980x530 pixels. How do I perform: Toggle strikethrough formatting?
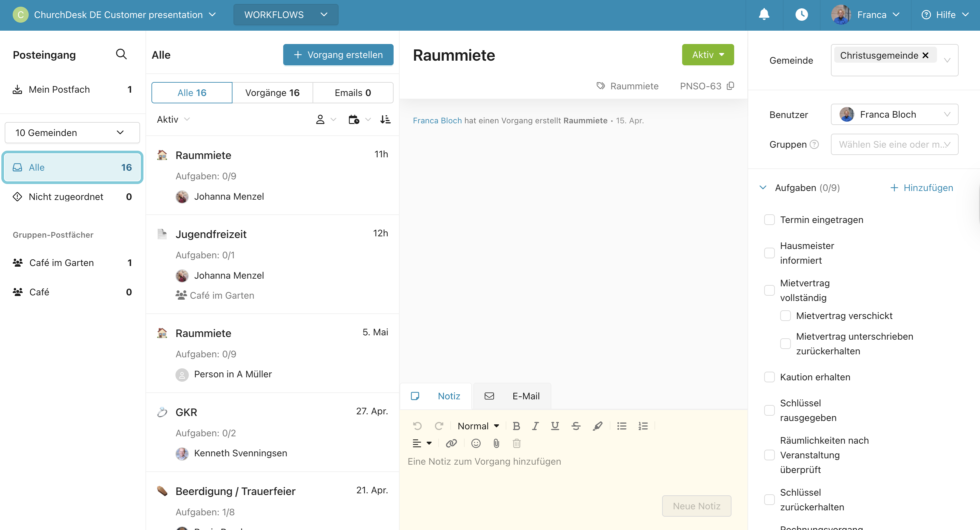(x=576, y=426)
